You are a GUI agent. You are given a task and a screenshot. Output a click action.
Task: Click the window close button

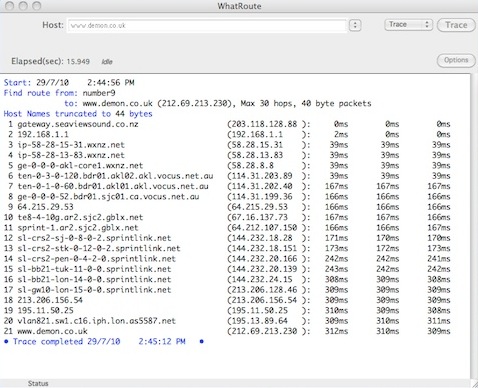pyautogui.click(x=10, y=6)
